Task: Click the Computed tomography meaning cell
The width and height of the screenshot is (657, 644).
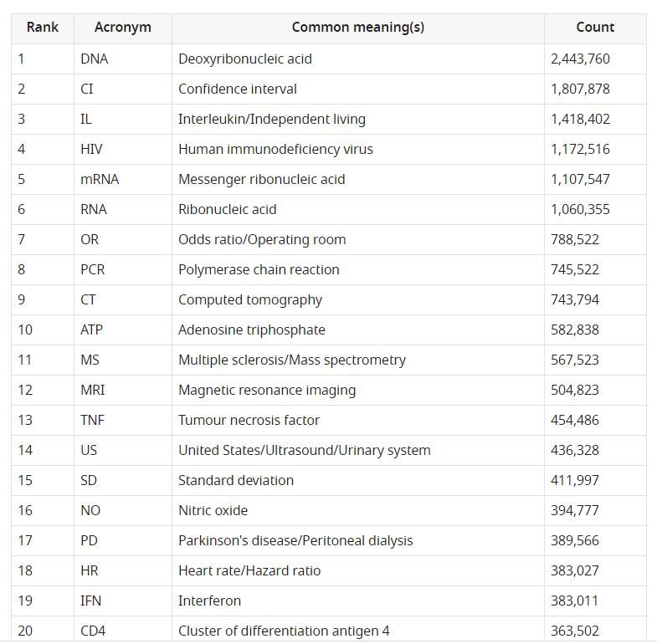Action: pos(358,300)
